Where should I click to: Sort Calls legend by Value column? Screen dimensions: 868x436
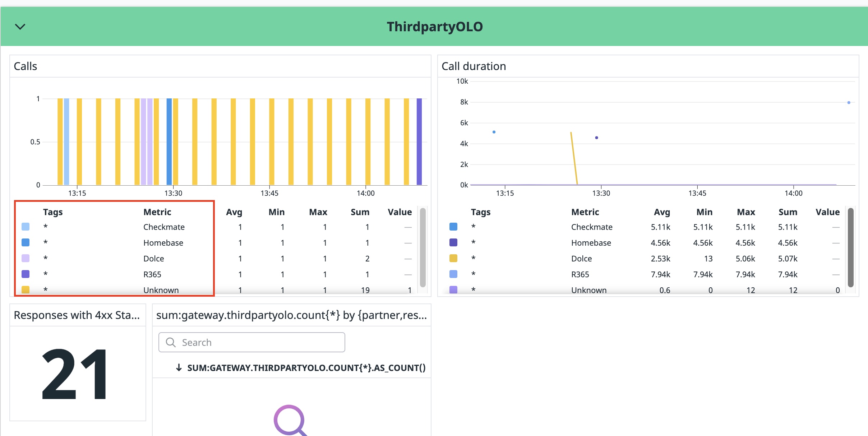[x=400, y=212]
